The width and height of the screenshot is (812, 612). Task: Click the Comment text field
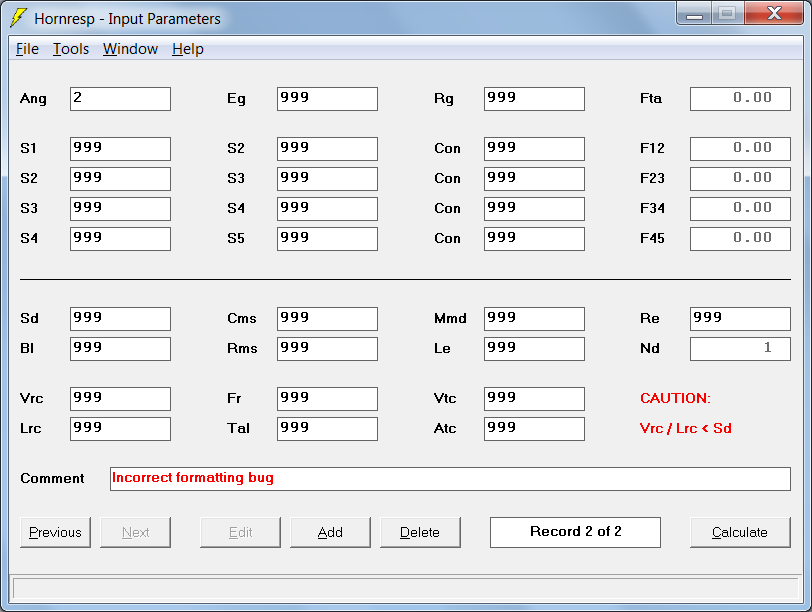click(x=451, y=479)
